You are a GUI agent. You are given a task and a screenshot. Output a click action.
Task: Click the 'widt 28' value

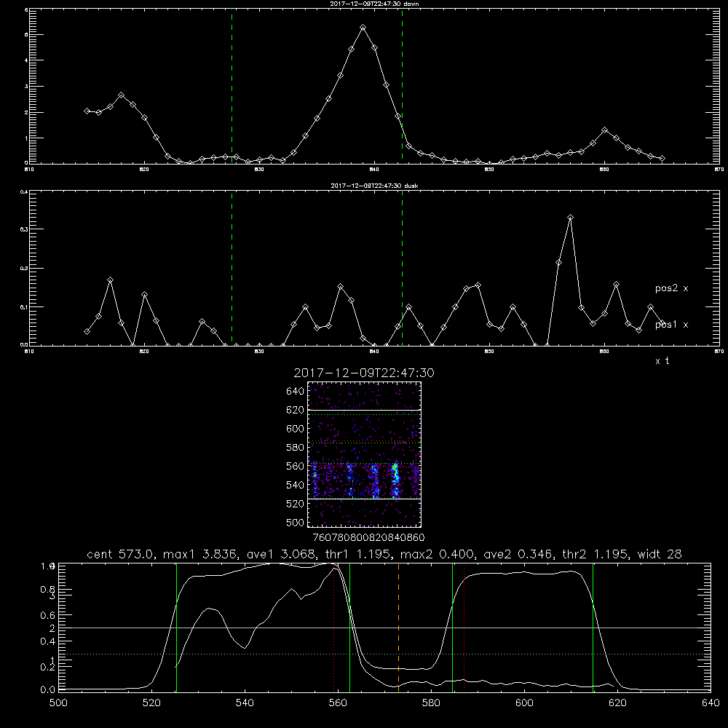pos(660,554)
